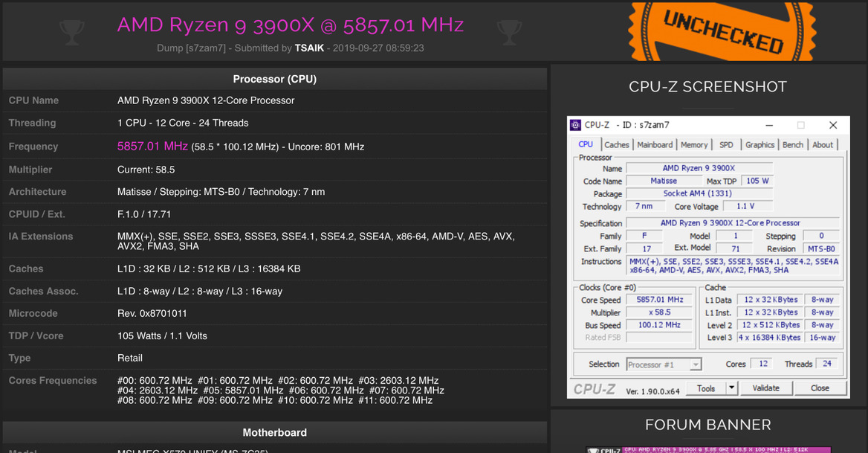Image resolution: width=868 pixels, height=453 pixels.
Task: Open the Tools dropdown arrow in CPU-Z
Action: point(731,388)
